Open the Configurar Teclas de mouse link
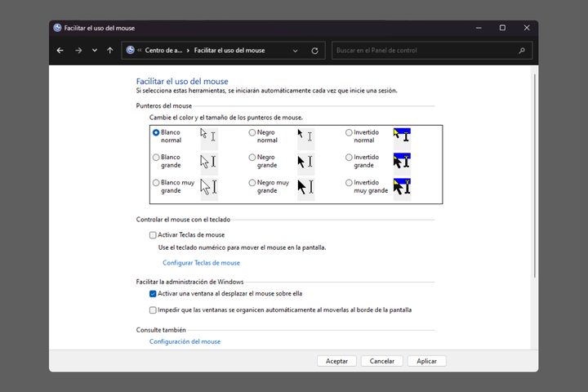The width and height of the screenshot is (588, 392). pos(201,263)
